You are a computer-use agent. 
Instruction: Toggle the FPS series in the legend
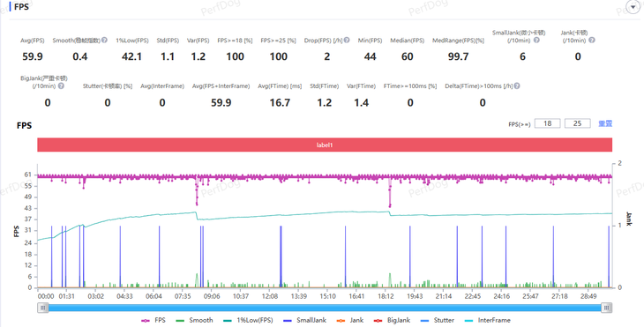(x=154, y=321)
